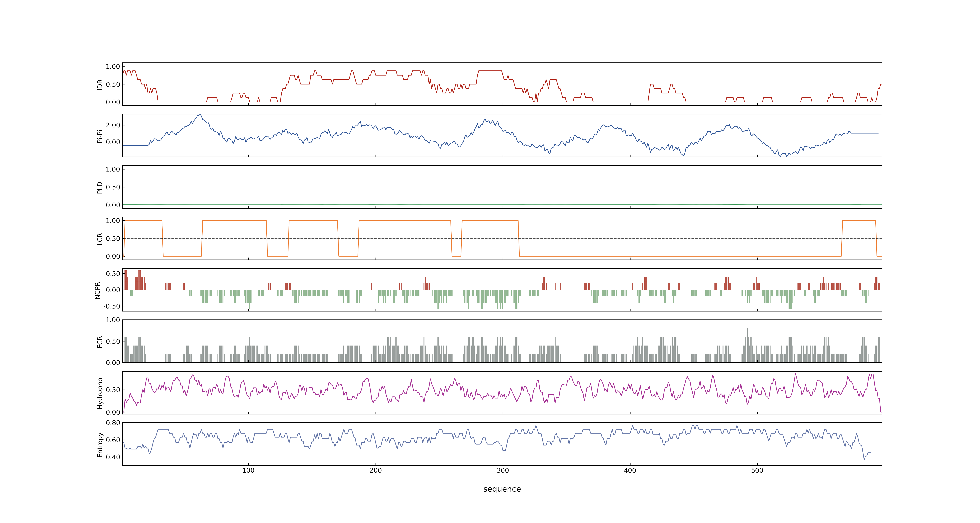Click the 1.00 tick of the LCR panel

(x=113, y=221)
